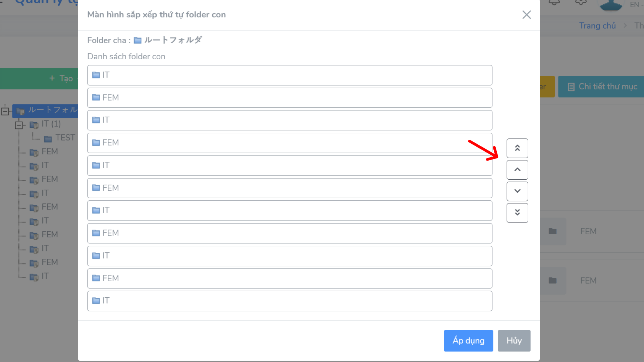
Task: Select the last IT folder in list
Action: 290,301
